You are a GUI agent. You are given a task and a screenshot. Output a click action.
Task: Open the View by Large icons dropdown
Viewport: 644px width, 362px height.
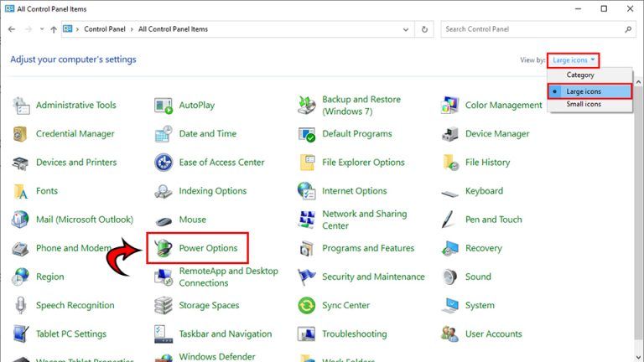tap(574, 60)
